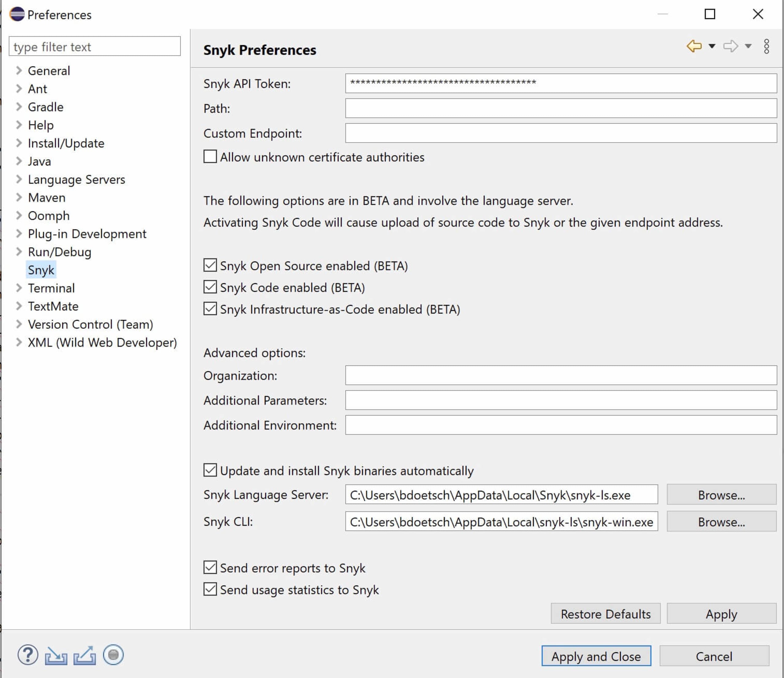Click the import preferences icon
The image size is (784, 678).
56,655
